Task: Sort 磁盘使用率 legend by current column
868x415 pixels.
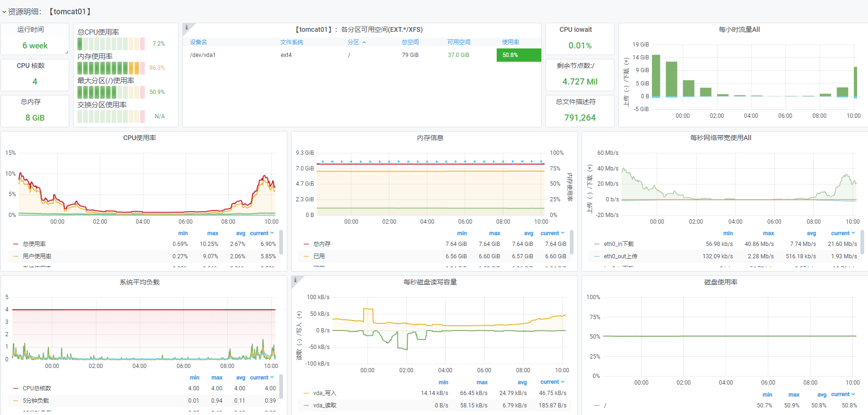Action: click(x=843, y=394)
